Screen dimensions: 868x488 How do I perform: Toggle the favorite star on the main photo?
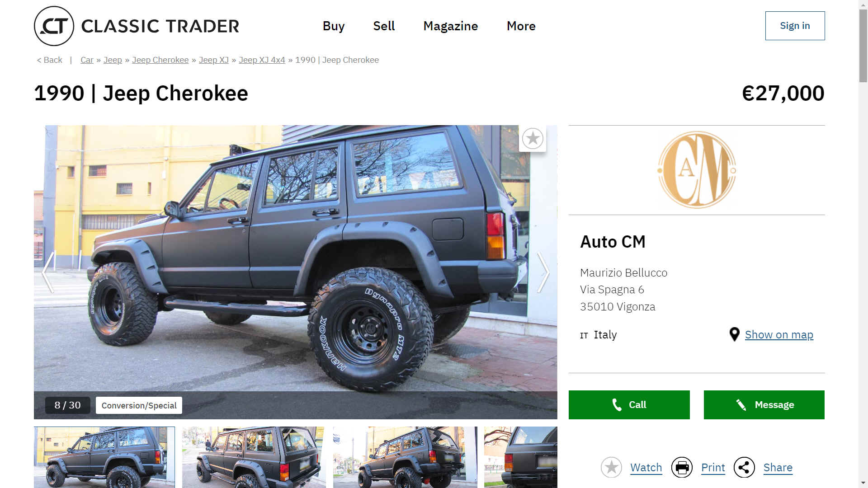pos(533,138)
